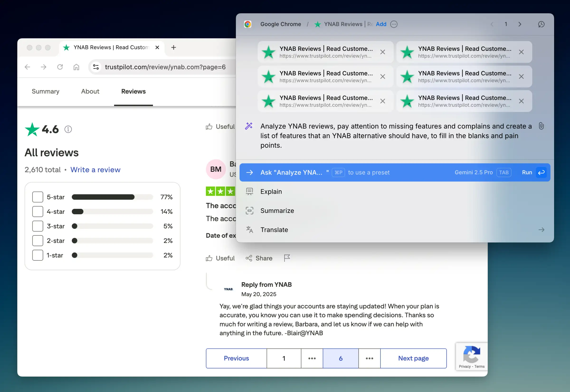Click the 3-star rating bar

[x=112, y=226]
